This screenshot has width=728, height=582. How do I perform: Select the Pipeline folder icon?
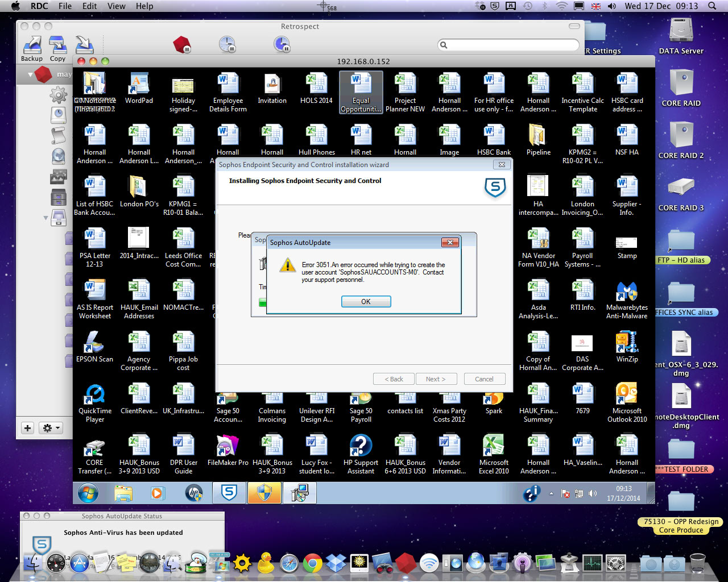coord(538,140)
